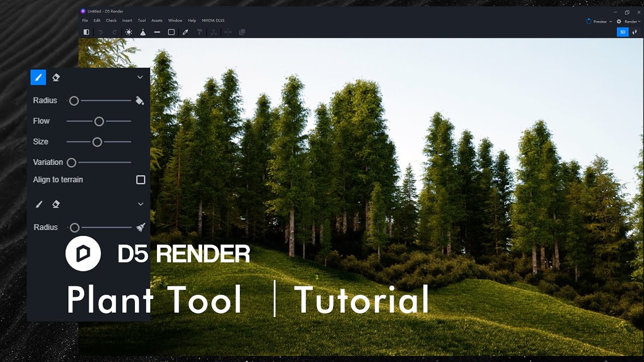Toggle the left sidebar panel icon
The height and width of the screenshot is (362, 644).
click(86, 32)
